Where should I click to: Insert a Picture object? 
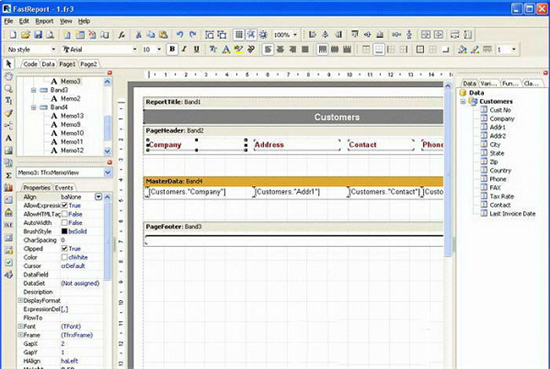click(x=8, y=150)
